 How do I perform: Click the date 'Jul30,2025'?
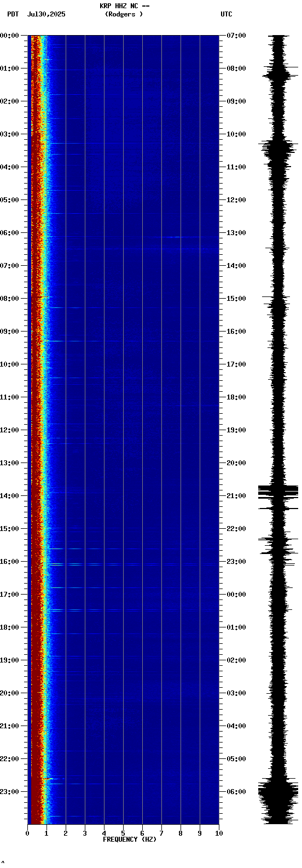[x=46, y=14]
